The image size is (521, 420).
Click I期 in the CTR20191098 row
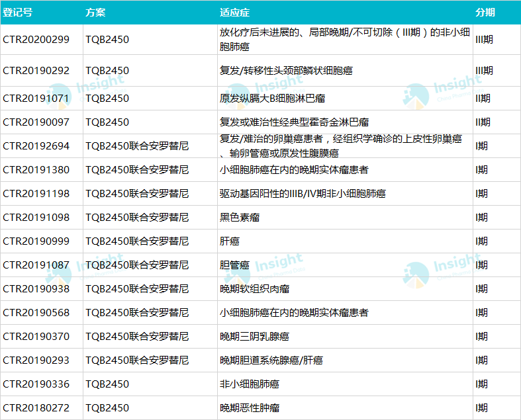point(481,218)
